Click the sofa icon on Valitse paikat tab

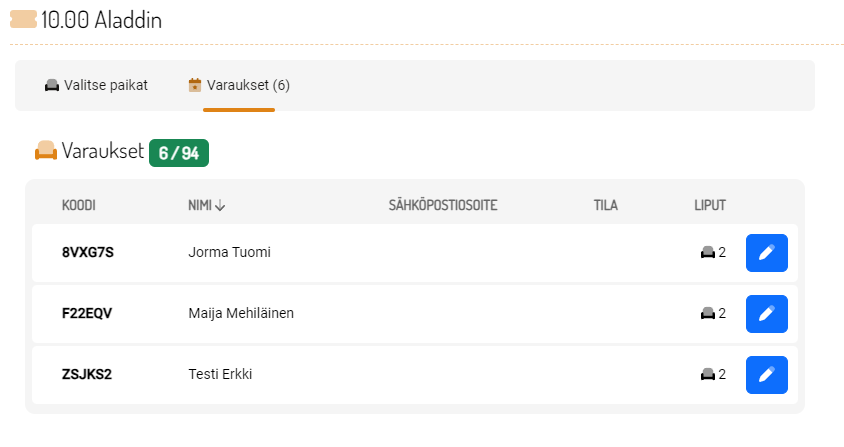[52, 85]
